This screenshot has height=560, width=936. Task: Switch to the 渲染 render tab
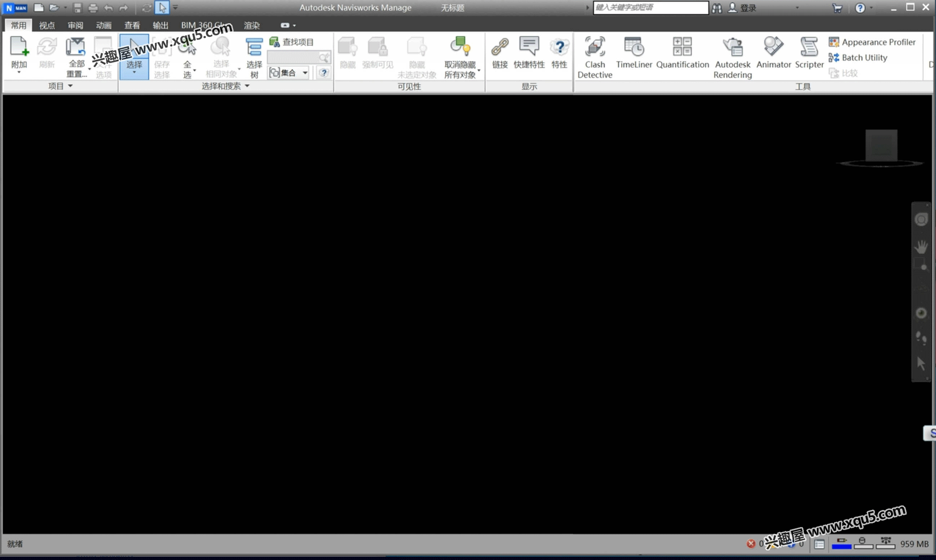[252, 25]
